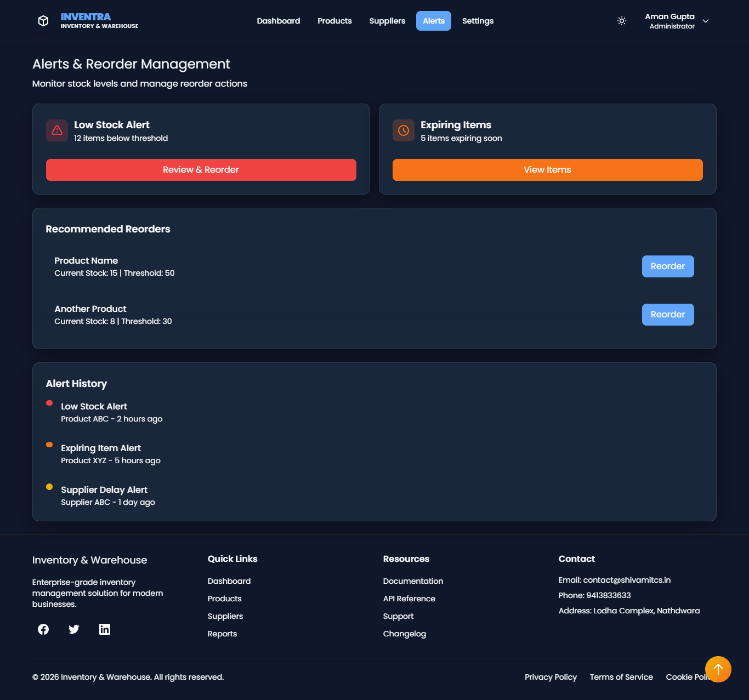The width and height of the screenshot is (749, 700).
Task: Click the INVENTRA brand name text
Action: [86, 17]
